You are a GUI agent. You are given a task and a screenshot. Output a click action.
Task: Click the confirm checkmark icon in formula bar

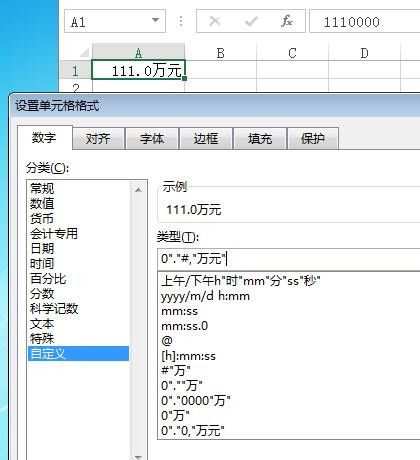click(251, 22)
